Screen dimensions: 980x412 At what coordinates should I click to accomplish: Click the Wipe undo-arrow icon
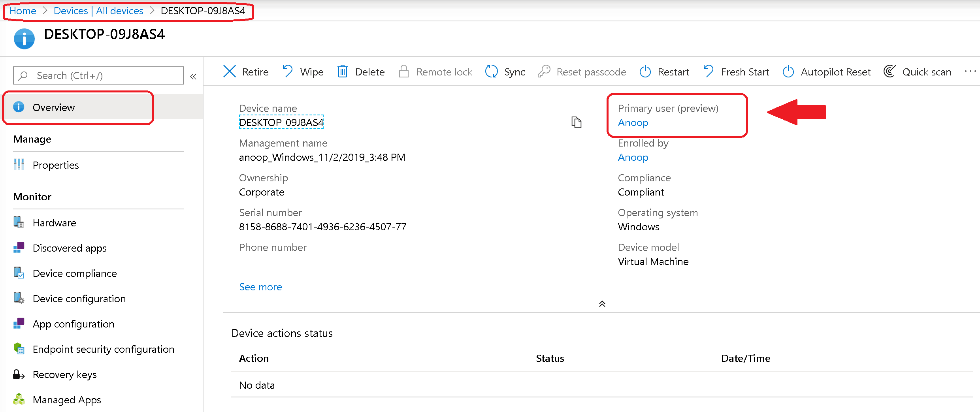[287, 71]
